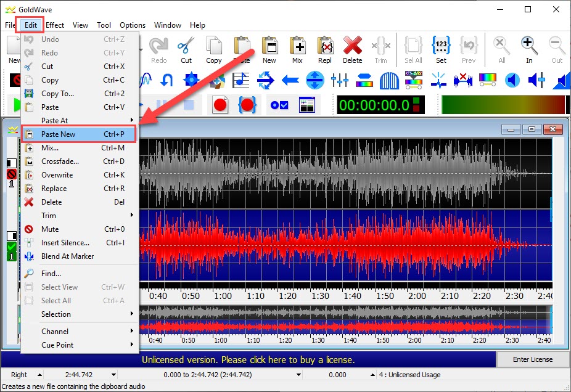Click the unlicensed version purchase link
The width and height of the screenshot is (571, 392).
point(248,359)
